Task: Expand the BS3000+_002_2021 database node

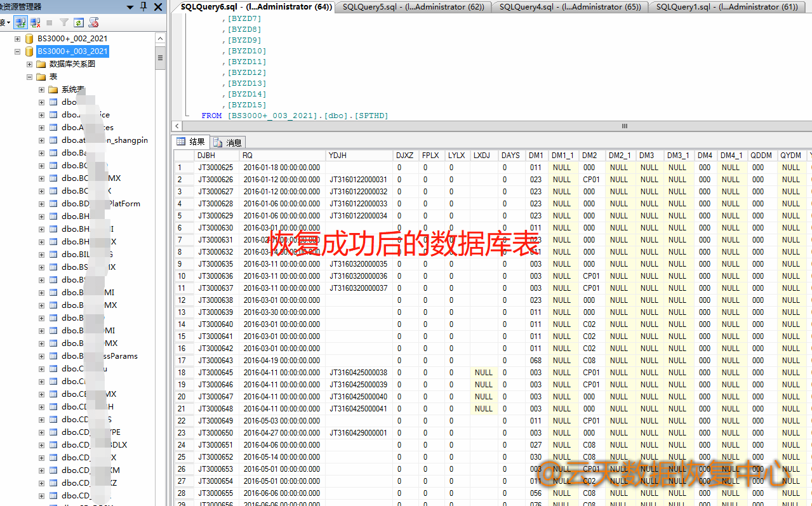Action: pyautogui.click(x=18, y=39)
